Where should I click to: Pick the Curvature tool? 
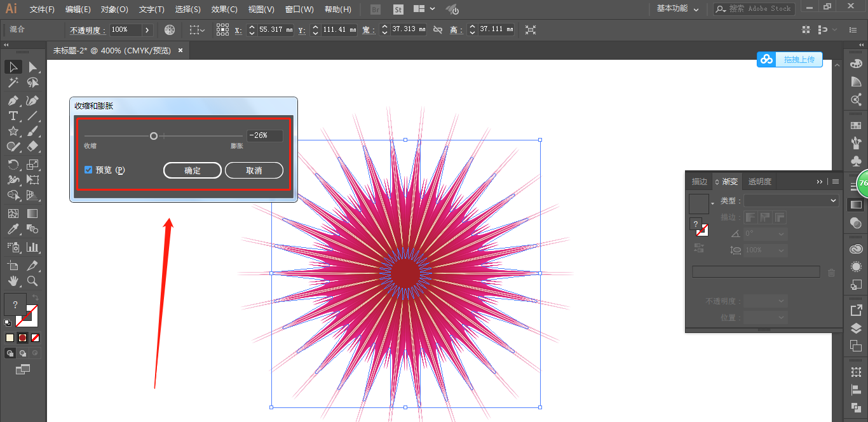[32, 100]
